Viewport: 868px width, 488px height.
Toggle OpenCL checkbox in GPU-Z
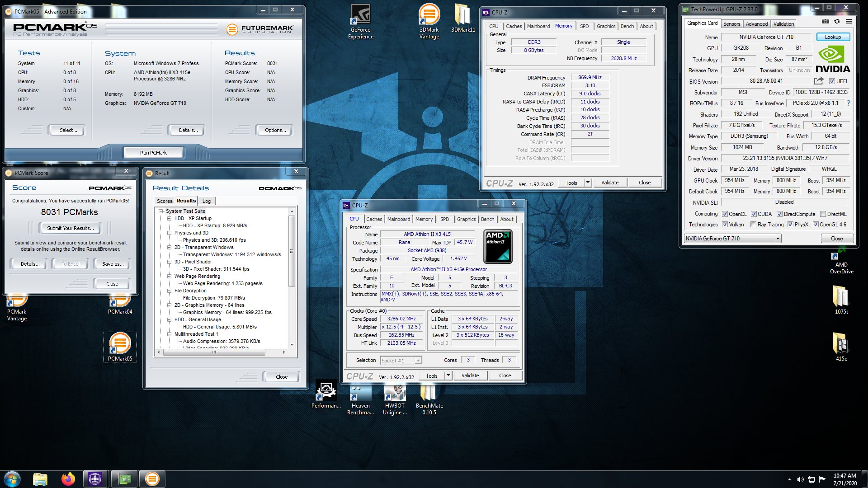pos(725,214)
